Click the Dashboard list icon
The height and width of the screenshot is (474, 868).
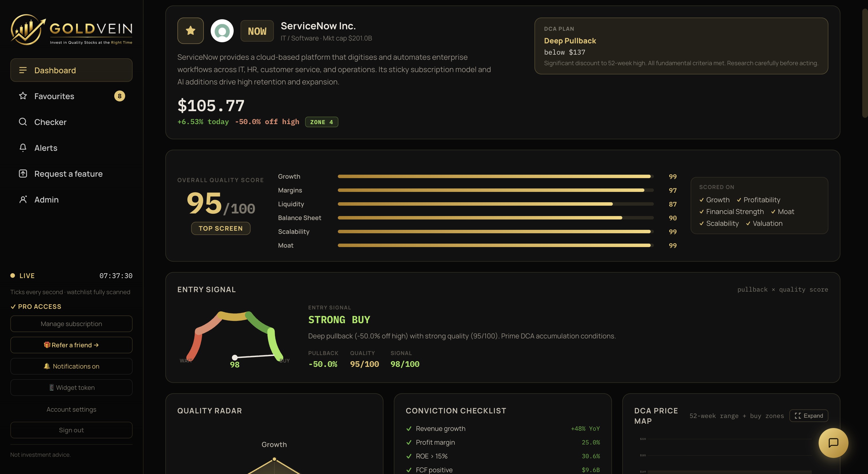coord(23,70)
